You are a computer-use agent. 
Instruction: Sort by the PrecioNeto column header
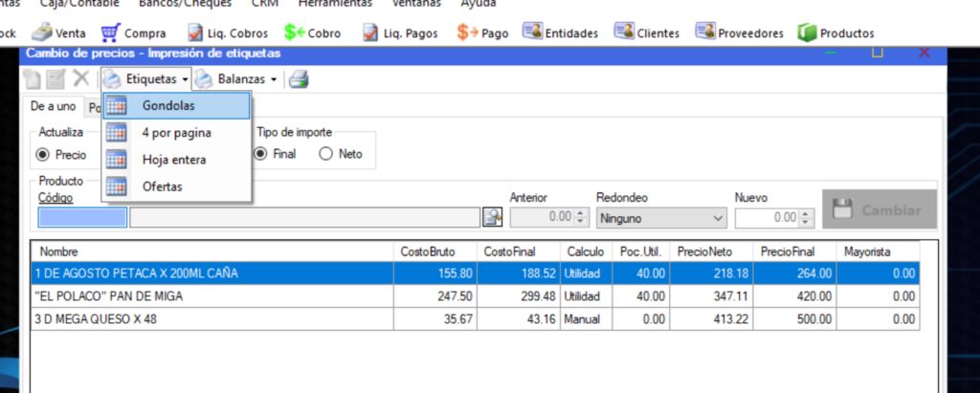coord(711,251)
